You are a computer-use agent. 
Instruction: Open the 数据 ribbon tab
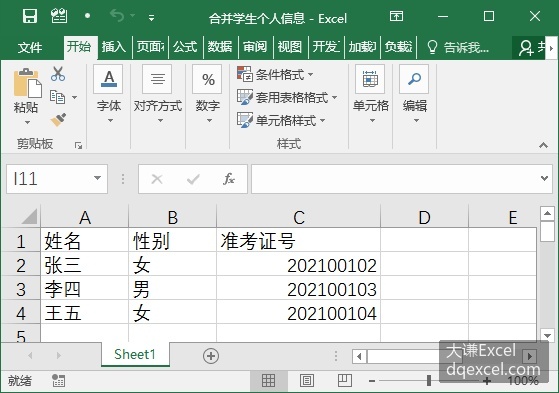(x=220, y=47)
